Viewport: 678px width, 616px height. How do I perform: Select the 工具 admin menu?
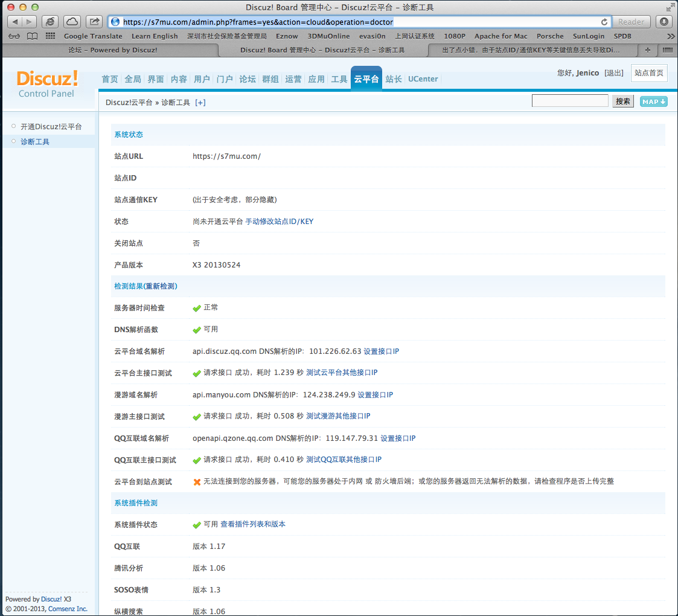tap(339, 79)
